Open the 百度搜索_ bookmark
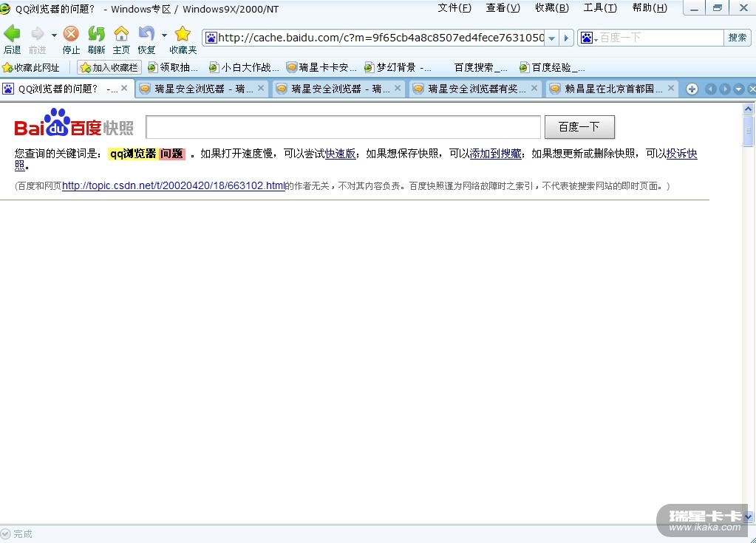 (480, 68)
